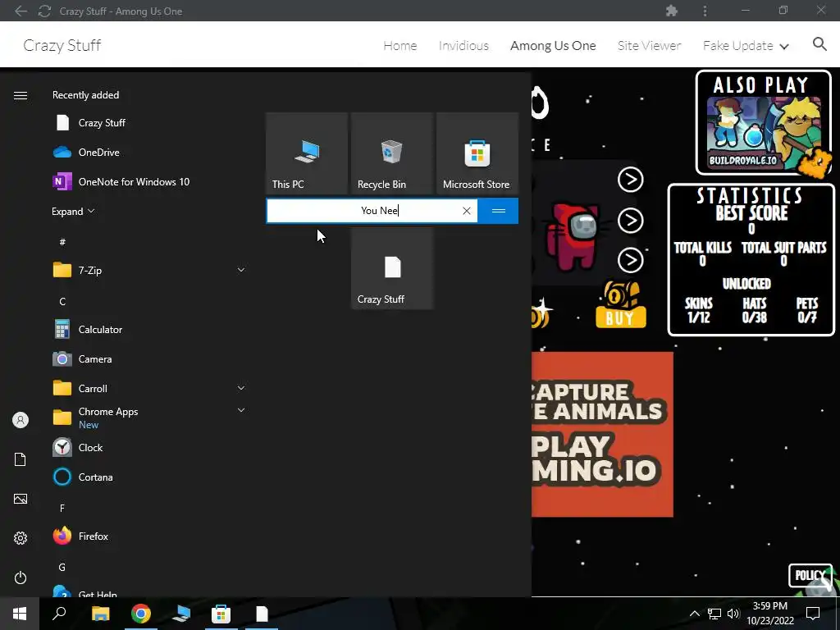Open Microsoft Store from taskbar
The width and height of the screenshot is (840, 630).
[x=221, y=614]
